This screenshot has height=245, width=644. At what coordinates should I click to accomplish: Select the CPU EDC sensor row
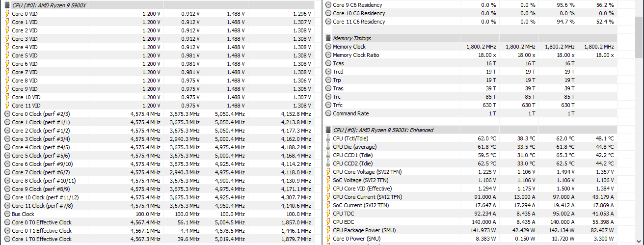344,222
